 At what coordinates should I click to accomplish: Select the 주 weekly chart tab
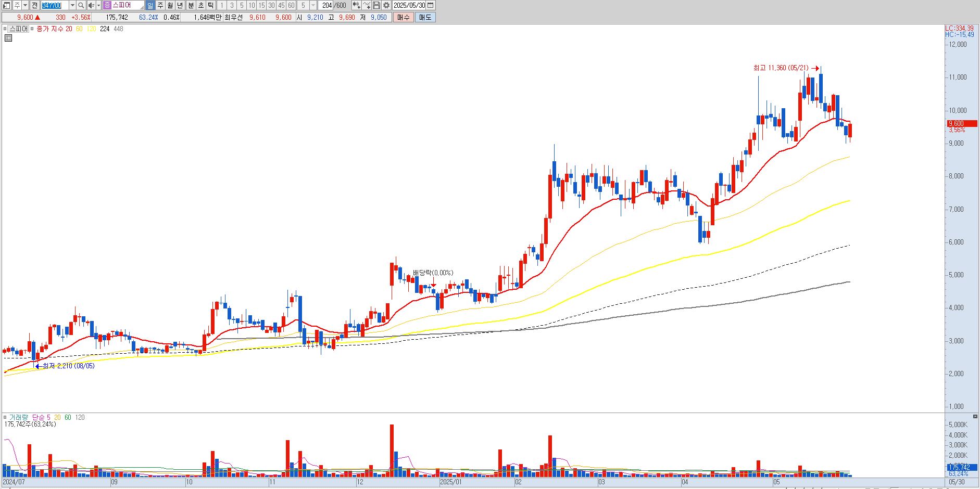coord(160,5)
